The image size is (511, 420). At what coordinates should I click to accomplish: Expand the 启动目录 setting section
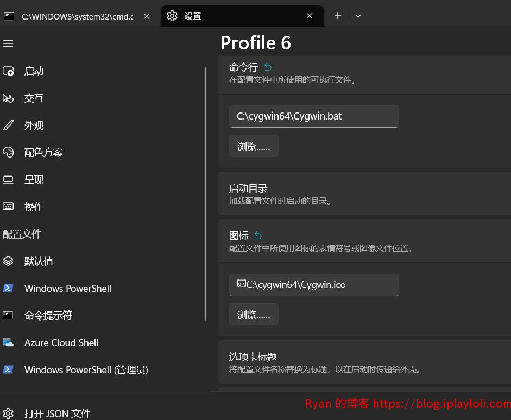(x=365, y=193)
